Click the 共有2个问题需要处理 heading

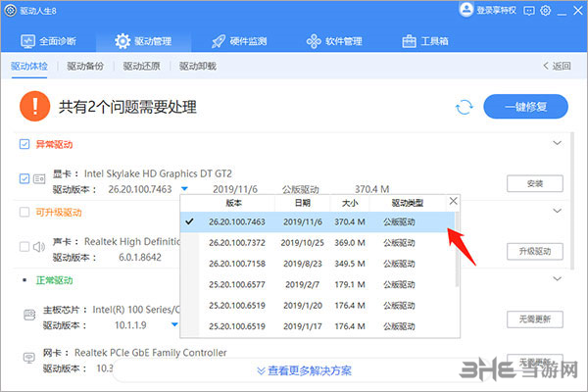pos(127,107)
